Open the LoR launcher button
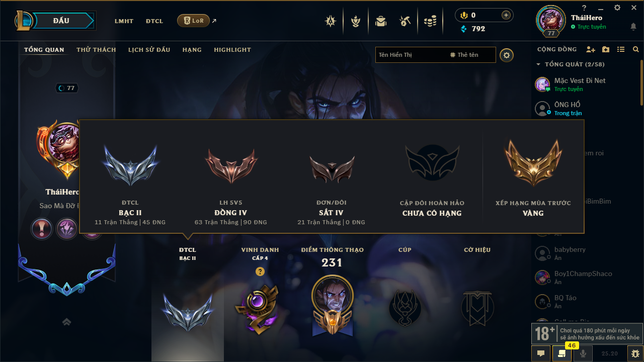The image size is (644, 362). click(x=193, y=21)
